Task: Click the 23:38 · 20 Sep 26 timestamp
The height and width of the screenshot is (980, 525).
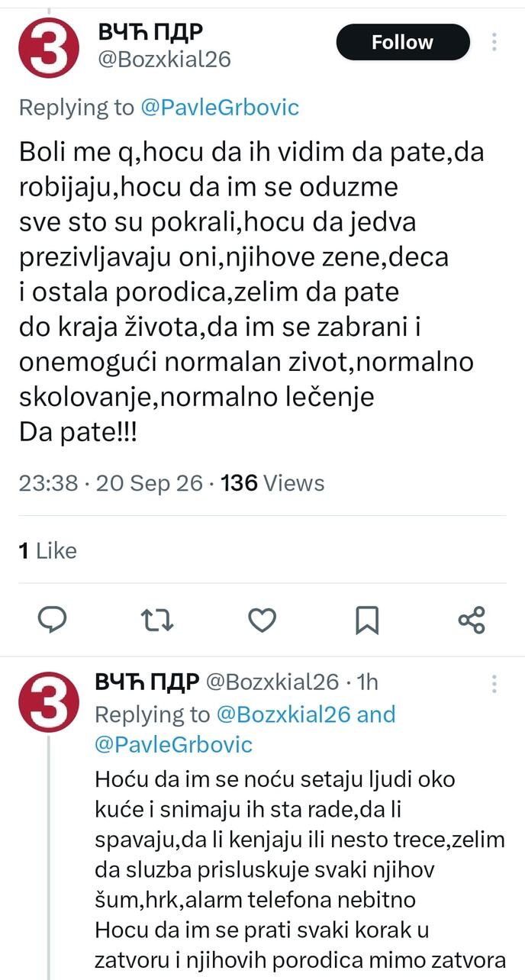Action: tap(111, 483)
